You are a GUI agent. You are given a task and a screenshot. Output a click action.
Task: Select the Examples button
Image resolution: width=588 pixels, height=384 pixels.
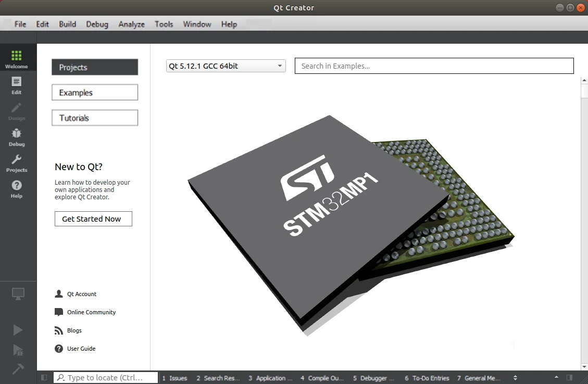click(x=95, y=93)
